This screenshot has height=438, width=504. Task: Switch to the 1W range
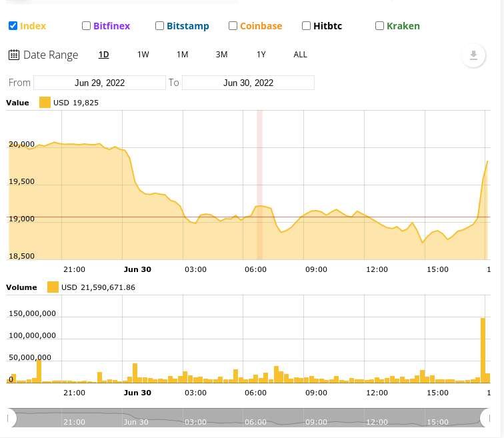tap(143, 55)
